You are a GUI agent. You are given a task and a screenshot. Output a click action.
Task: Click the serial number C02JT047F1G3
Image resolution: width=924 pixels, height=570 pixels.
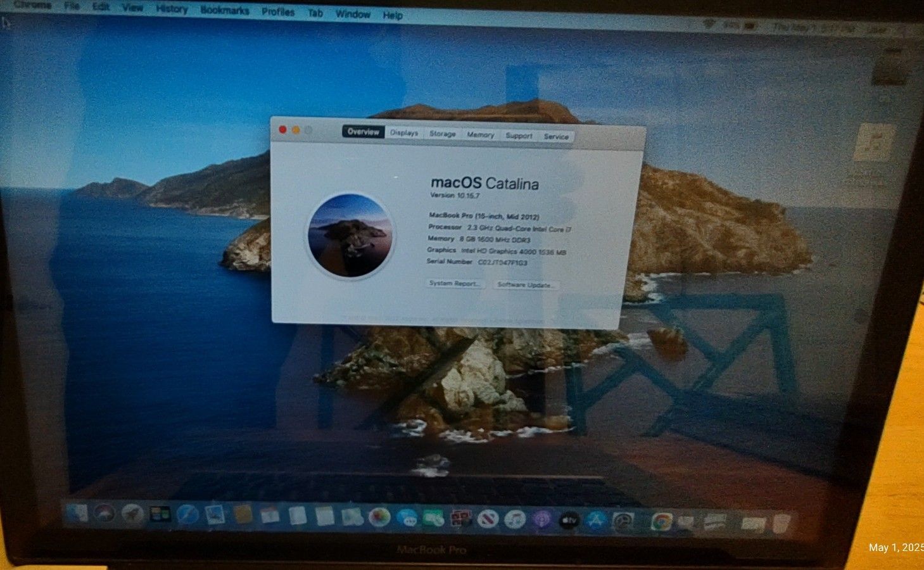point(502,262)
